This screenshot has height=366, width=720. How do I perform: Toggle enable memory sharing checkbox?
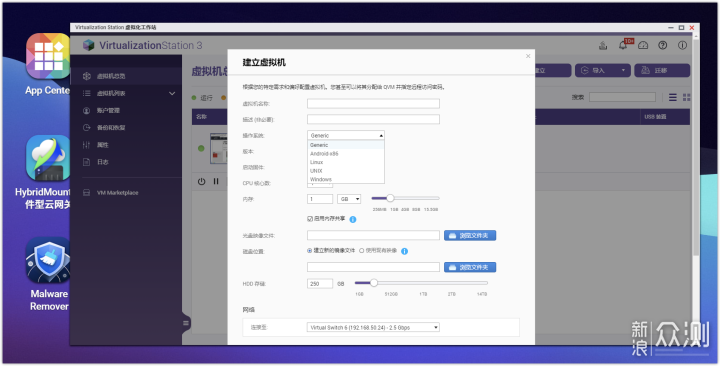coord(310,219)
